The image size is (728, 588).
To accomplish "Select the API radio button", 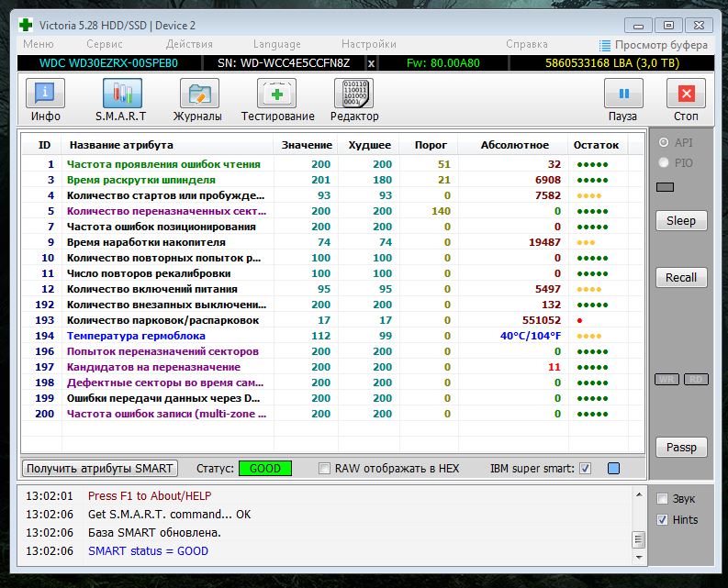I will click(x=664, y=142).
